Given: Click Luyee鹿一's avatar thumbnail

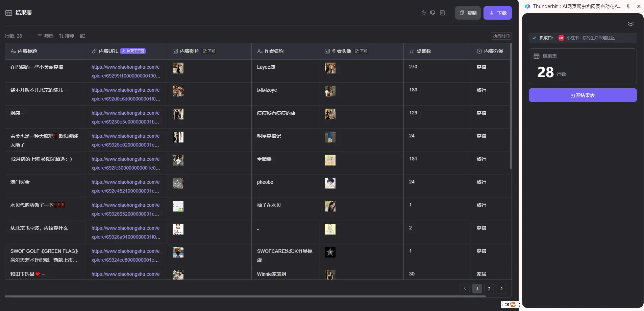Looking at the screenshot, I should tap(330, 68).
